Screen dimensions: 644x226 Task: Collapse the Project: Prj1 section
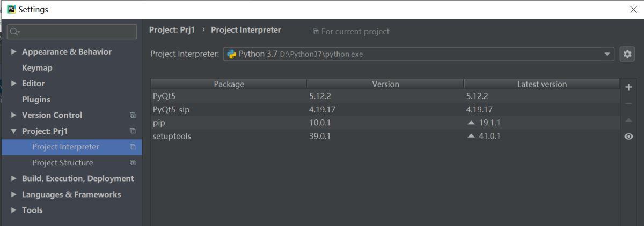(14, 131)
